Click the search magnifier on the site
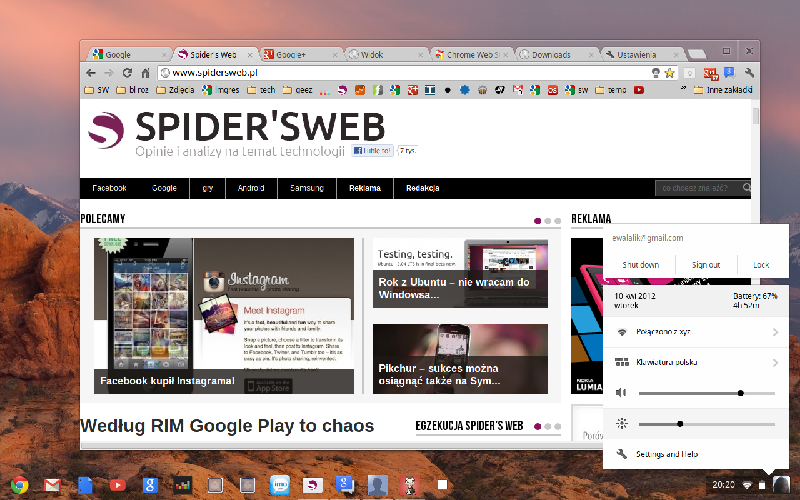The width and height of the screenshot is (800, 500). coord(746,188)
